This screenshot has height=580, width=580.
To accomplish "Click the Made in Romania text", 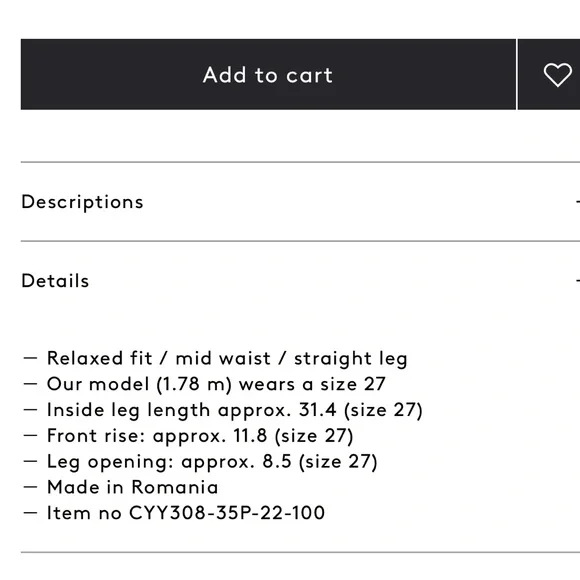I will pos(132,487).
